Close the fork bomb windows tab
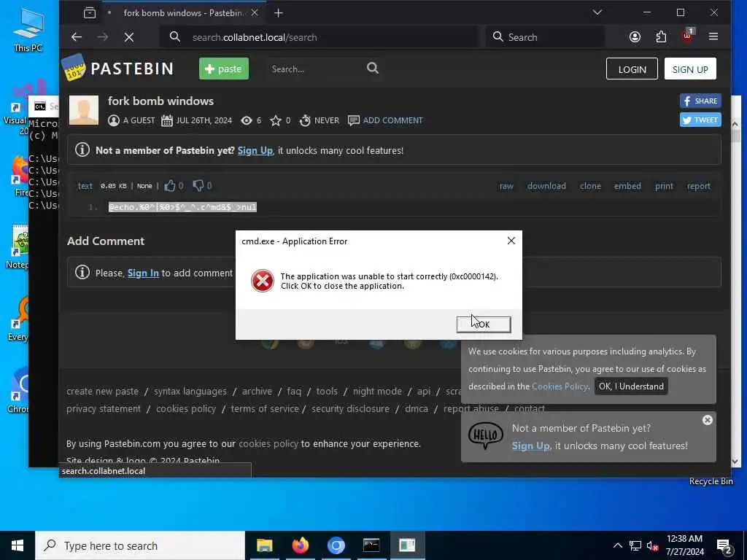Viewport: 747px width, 560px height. click(255, 13)
